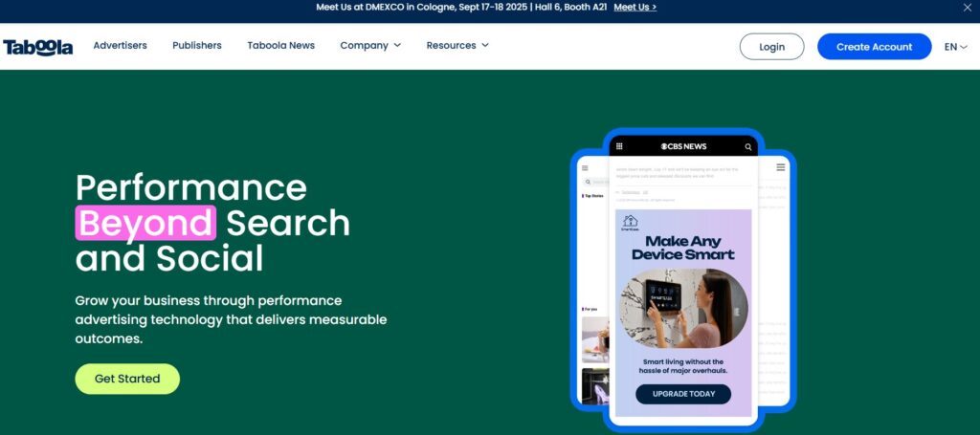Click the shoe thumbnail on left phone screen
The image size is (980, 435).
595,386
